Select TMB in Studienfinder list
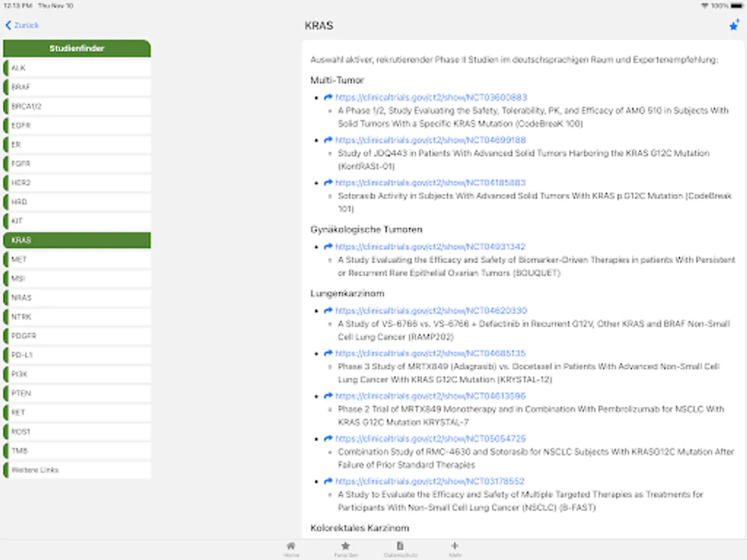Image resolution: width=747 pixels, height=560 pixels. click(77, 450)
